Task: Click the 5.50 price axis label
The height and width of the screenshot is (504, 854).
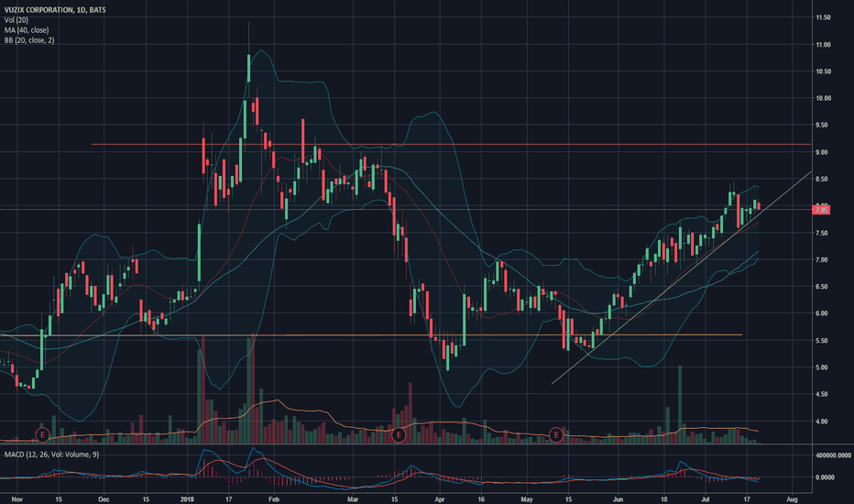Action: tap(821, 340)
